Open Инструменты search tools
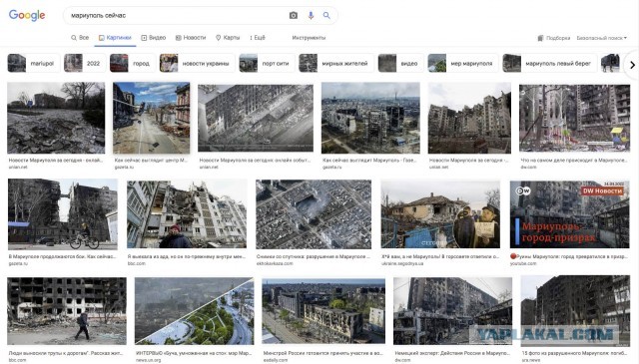 point(309,38)
